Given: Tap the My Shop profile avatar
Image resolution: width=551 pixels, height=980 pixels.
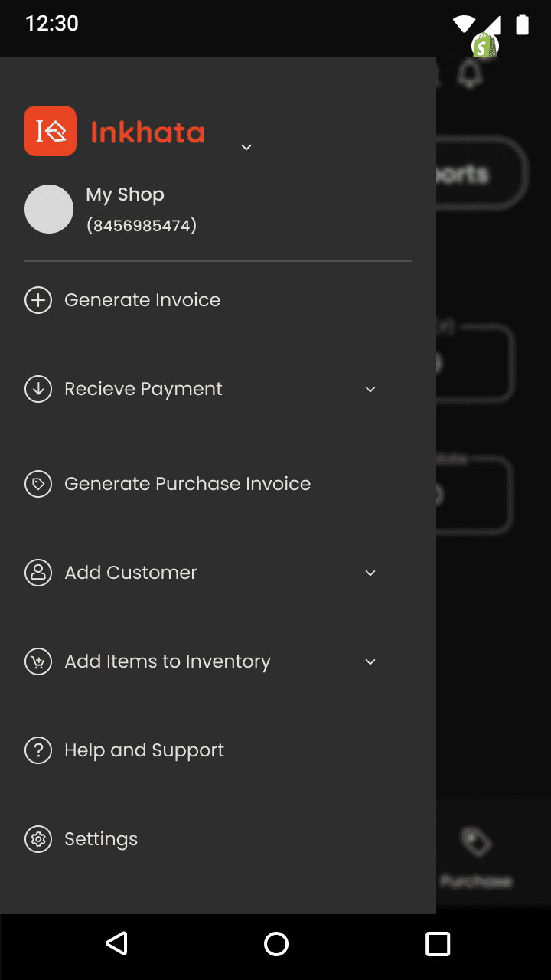Looking at the screenshot, I should 49,209.
